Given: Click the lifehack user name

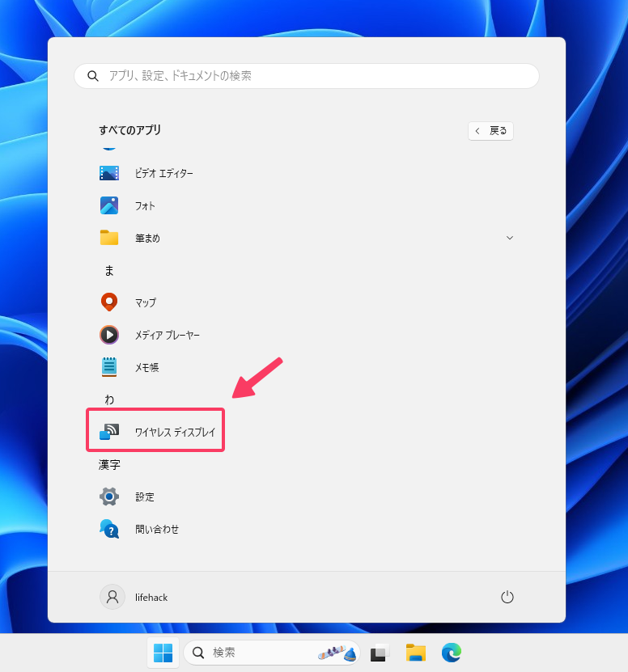Looking at the screenshot, I should [151, 598].
